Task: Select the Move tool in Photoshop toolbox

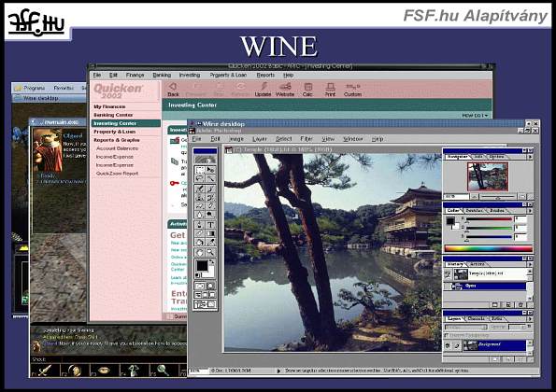Action: (x=211, y=169)
